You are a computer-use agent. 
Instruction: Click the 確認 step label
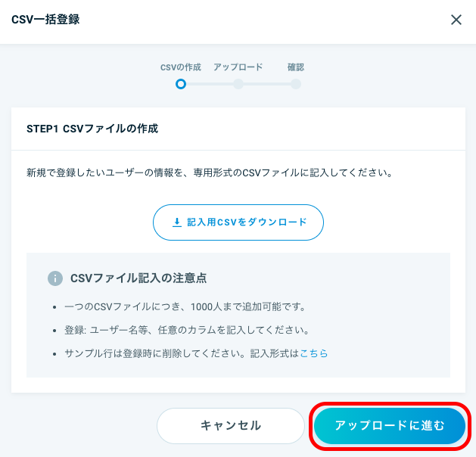pyautogui.click(x=296, y=67)
